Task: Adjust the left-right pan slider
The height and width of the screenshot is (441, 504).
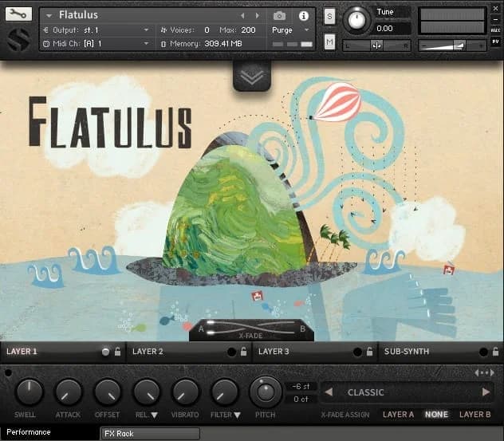Action: point(376,45)
